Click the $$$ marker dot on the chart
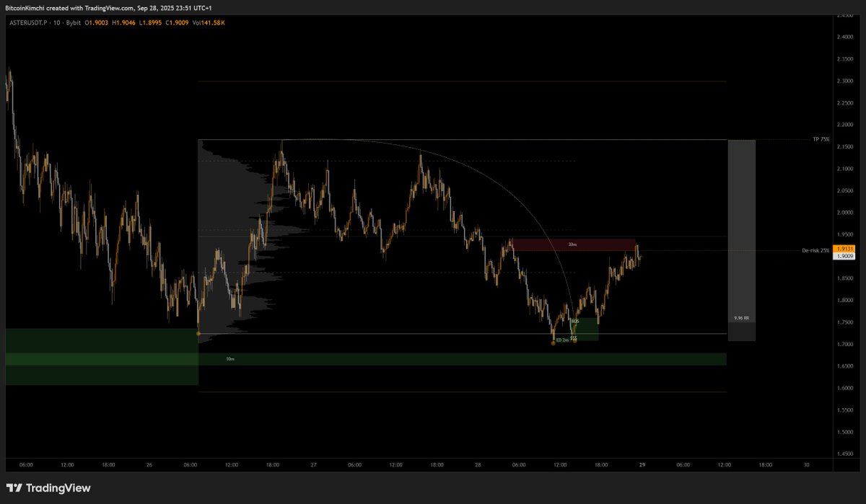866x504 pixels. tap(574, 341)
